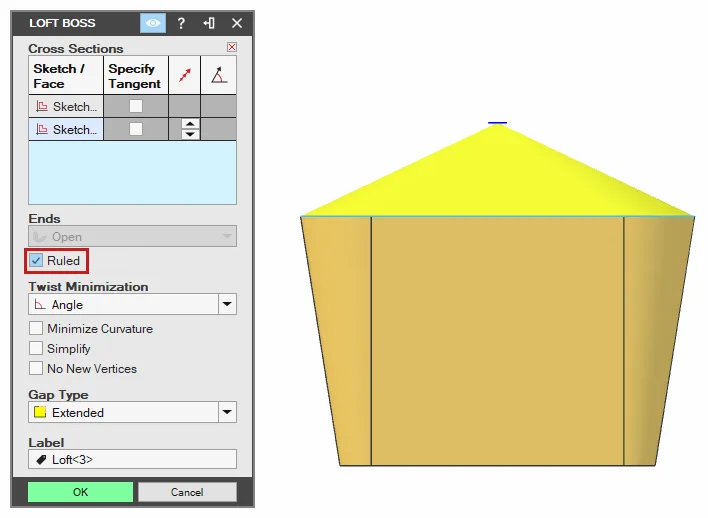Open the Twist Minimization Angle dropdown
Viewport: 708px width, 518px height.
click(132, 304)
